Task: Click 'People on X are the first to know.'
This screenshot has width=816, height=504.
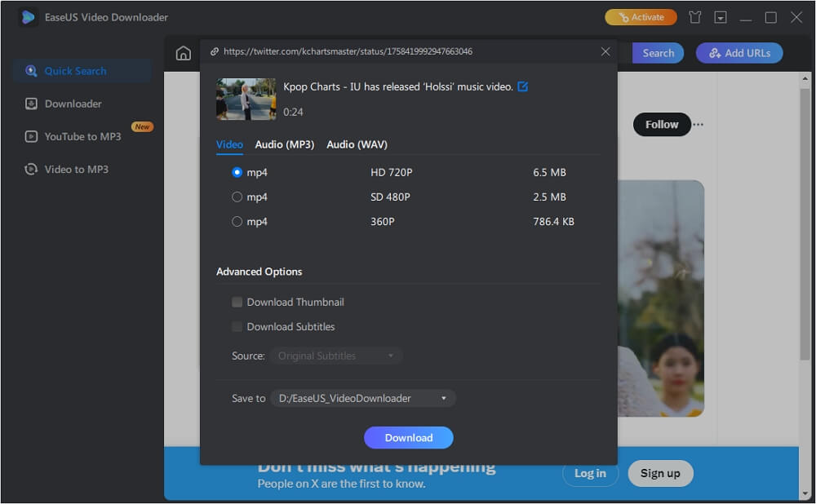Action: (341, 484)
